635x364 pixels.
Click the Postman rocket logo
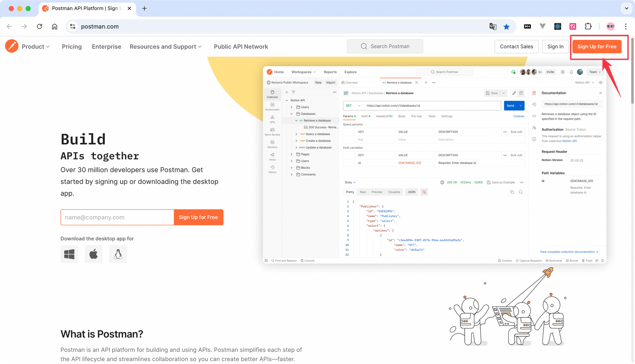coord(12,46)
